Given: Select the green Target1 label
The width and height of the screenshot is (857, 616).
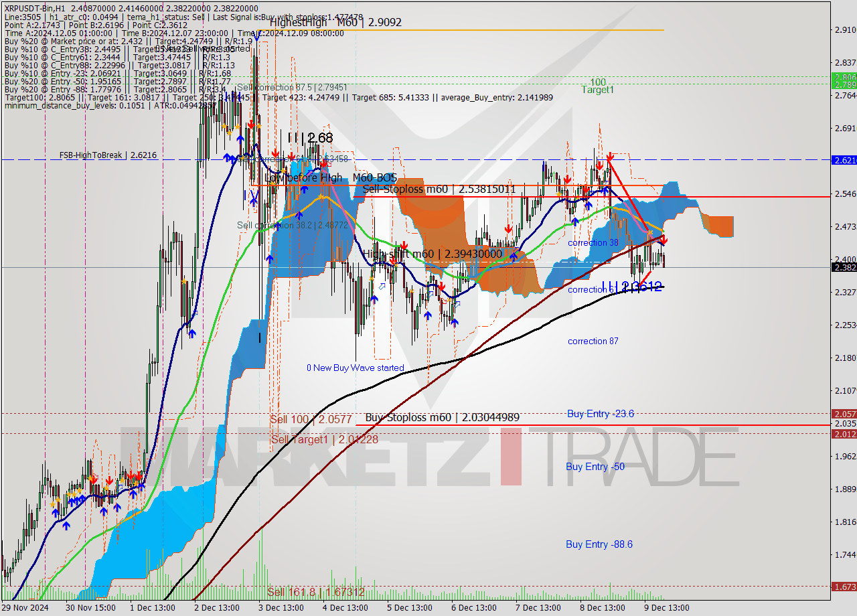Looking at the screenshot, I should point(597,90).
